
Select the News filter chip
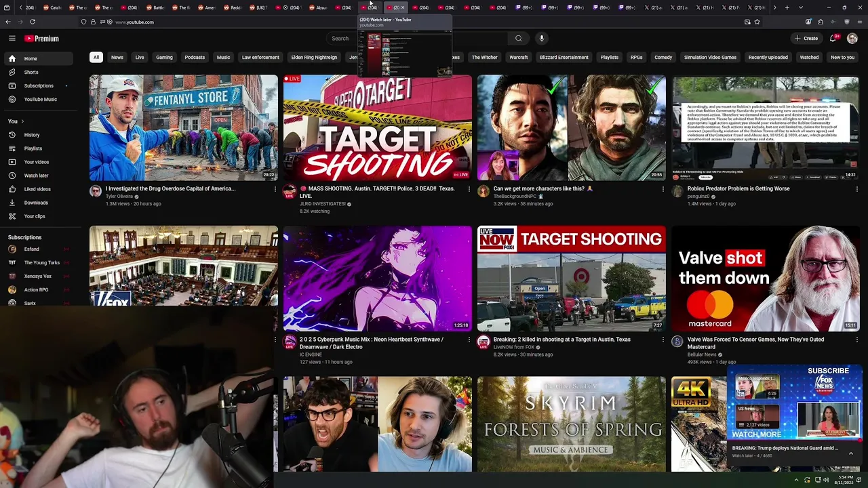click(x=117, y=58)
